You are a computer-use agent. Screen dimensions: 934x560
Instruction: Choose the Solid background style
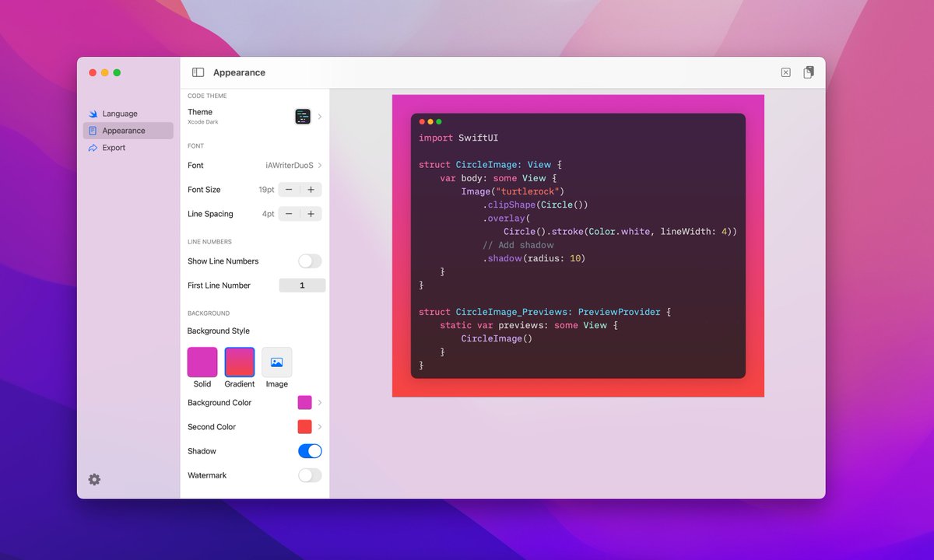pos(202,362)
